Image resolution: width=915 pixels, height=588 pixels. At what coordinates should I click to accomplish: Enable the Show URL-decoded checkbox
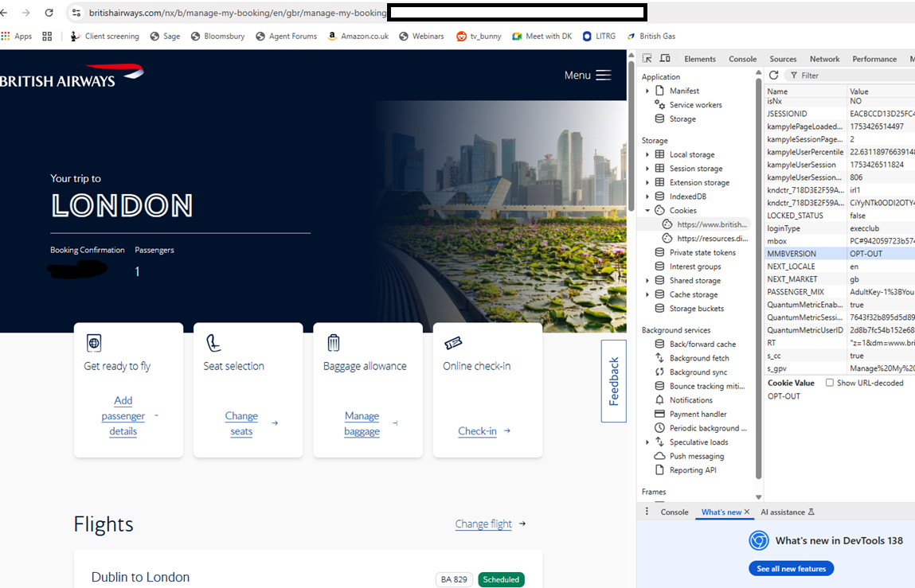point(829,383)
